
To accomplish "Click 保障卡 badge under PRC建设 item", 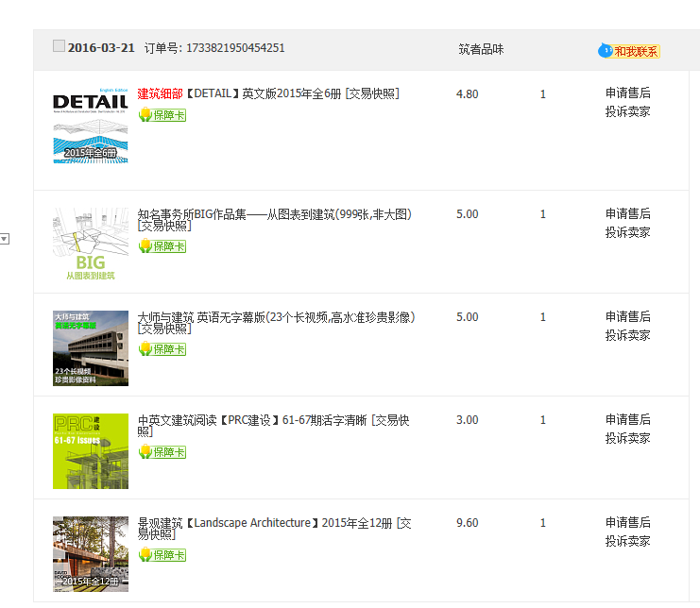I will pos(162,452).
